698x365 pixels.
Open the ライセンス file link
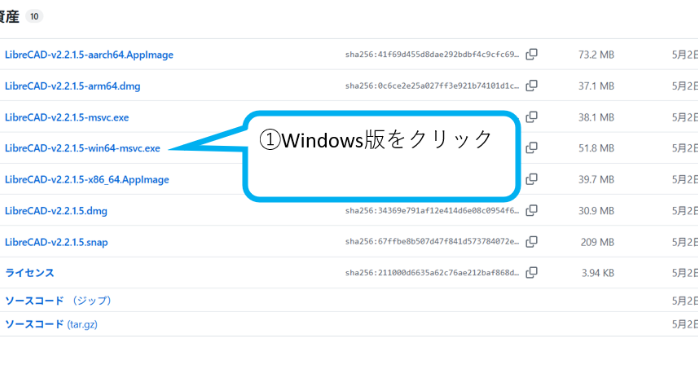pos(29,273)
